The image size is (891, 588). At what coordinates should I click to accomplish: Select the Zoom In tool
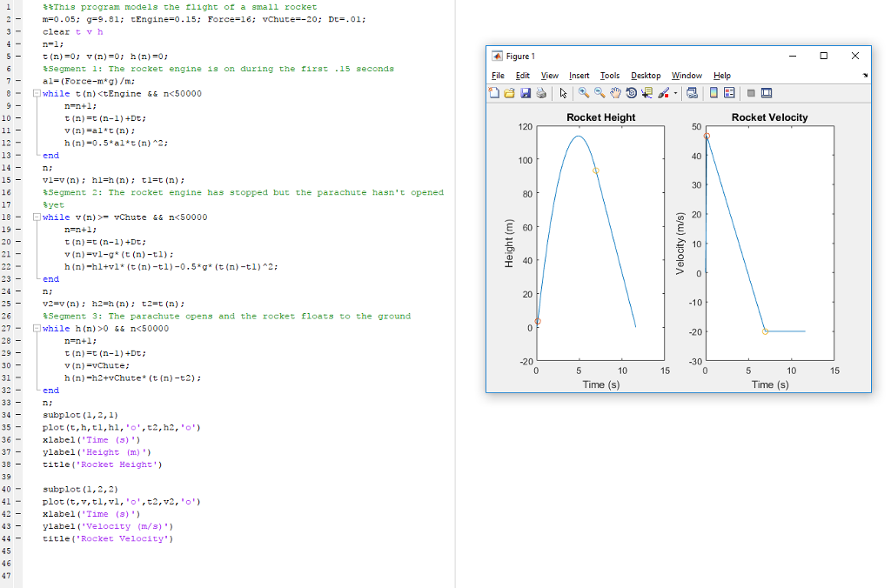tap(584, 92)
